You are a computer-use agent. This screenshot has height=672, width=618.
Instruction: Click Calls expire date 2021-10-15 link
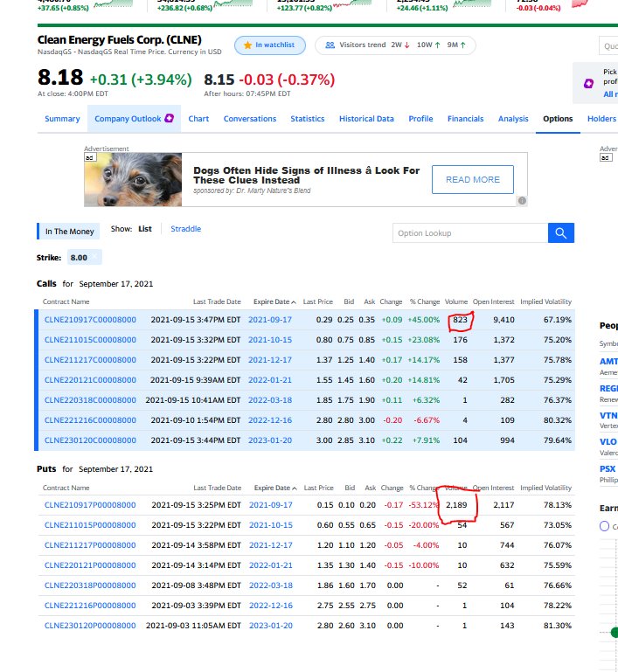270,340
